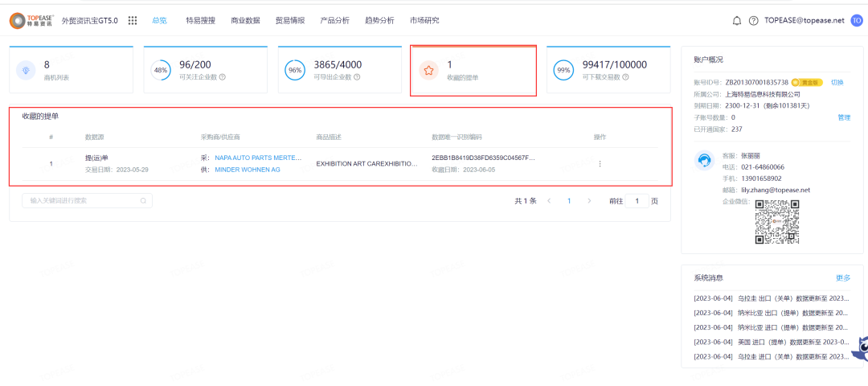Click TOPEASE@topease.net account name
This screenshot has height=386, width=868.
click(805, 20)
